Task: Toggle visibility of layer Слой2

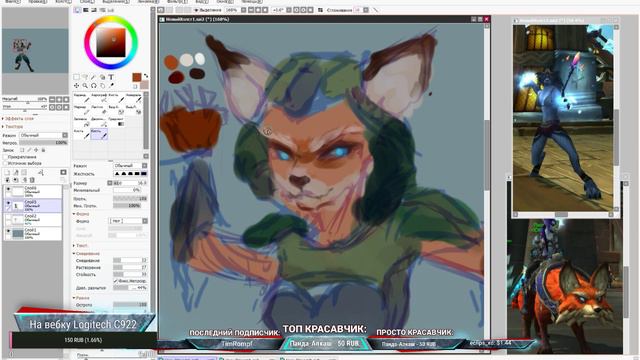Action: pyautogui.click(x=8, y=218)
